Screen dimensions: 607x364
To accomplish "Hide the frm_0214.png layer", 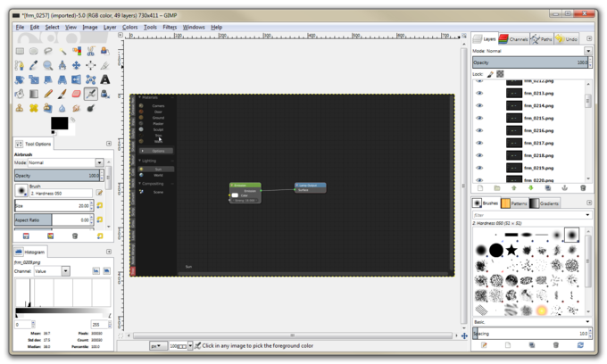I will coord(479,105).
